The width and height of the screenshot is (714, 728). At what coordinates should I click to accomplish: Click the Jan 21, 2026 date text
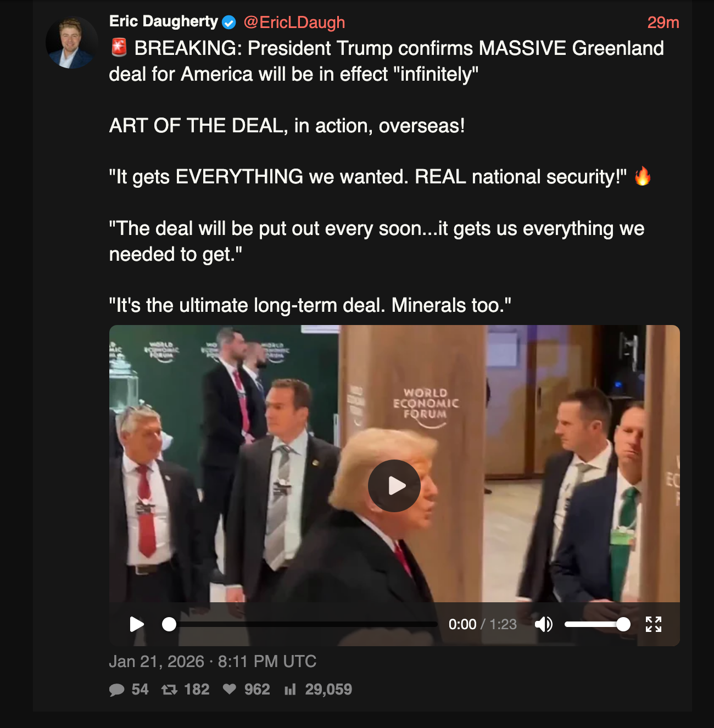point(157,662)
